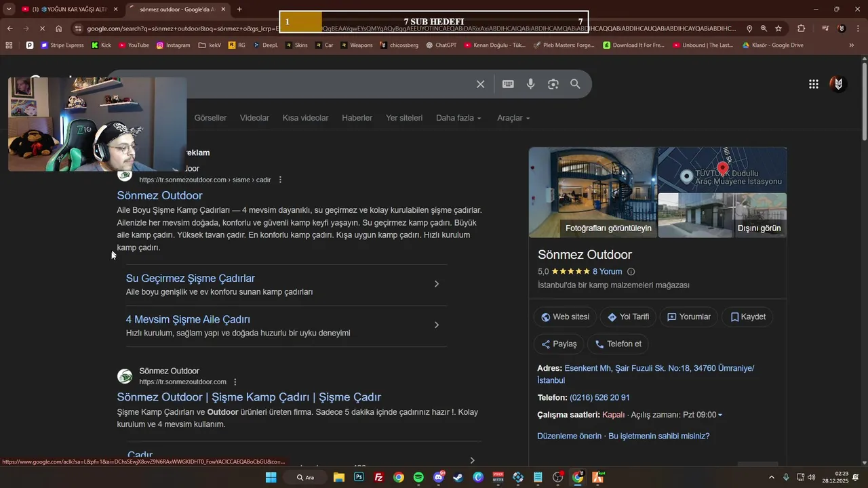
Task: Open Steam from the taskbar
Action: (x=458, y=477)
